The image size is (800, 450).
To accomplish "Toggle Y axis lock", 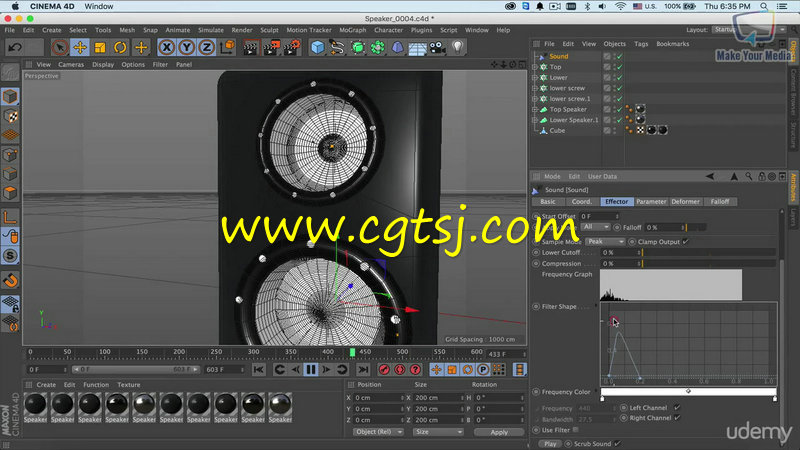I will tap(187, 47).
